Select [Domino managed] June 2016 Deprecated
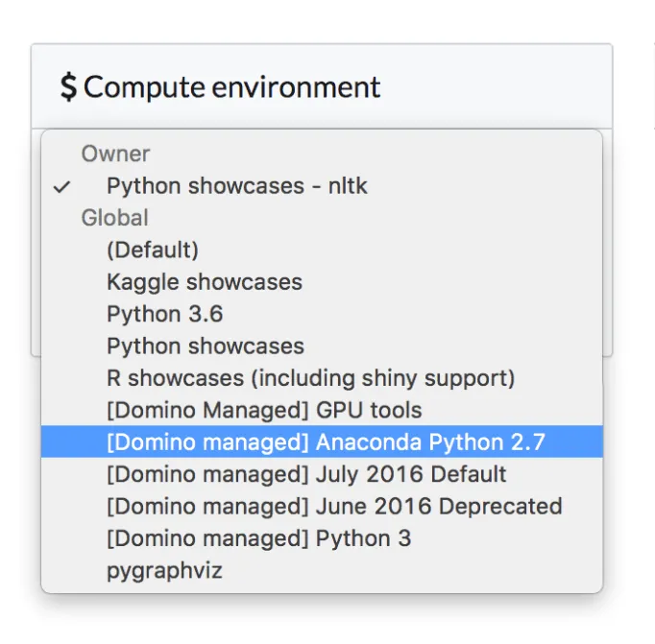This screenshot has height=644, width=655. coord(334,506)
